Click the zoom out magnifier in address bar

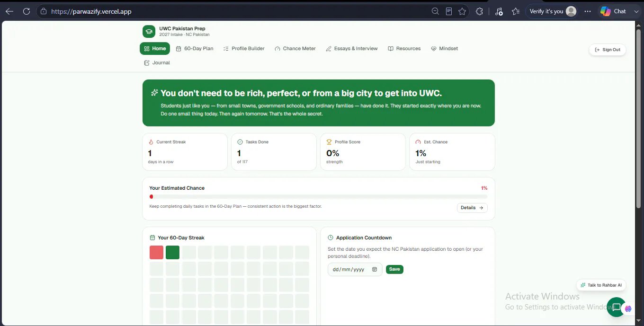click(x=435, y=11)
